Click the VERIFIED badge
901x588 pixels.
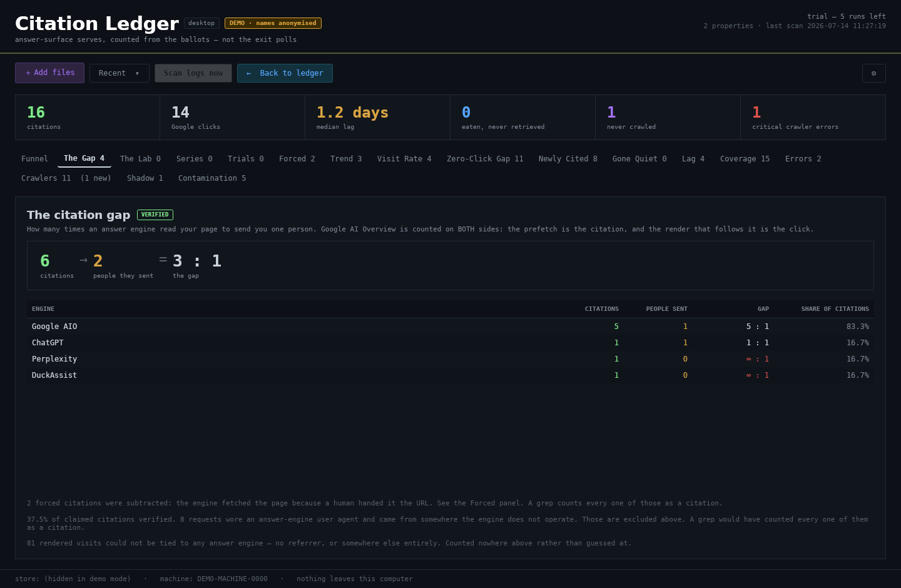(155, 215)
